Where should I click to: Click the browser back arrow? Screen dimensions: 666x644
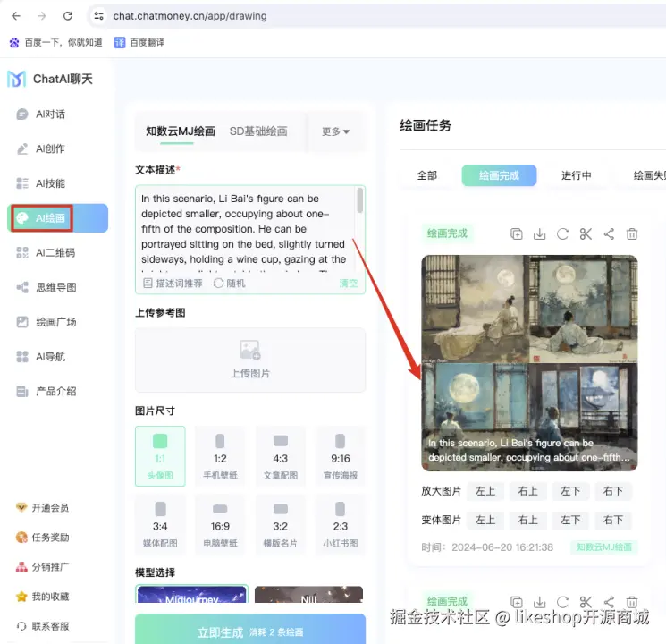16,16
